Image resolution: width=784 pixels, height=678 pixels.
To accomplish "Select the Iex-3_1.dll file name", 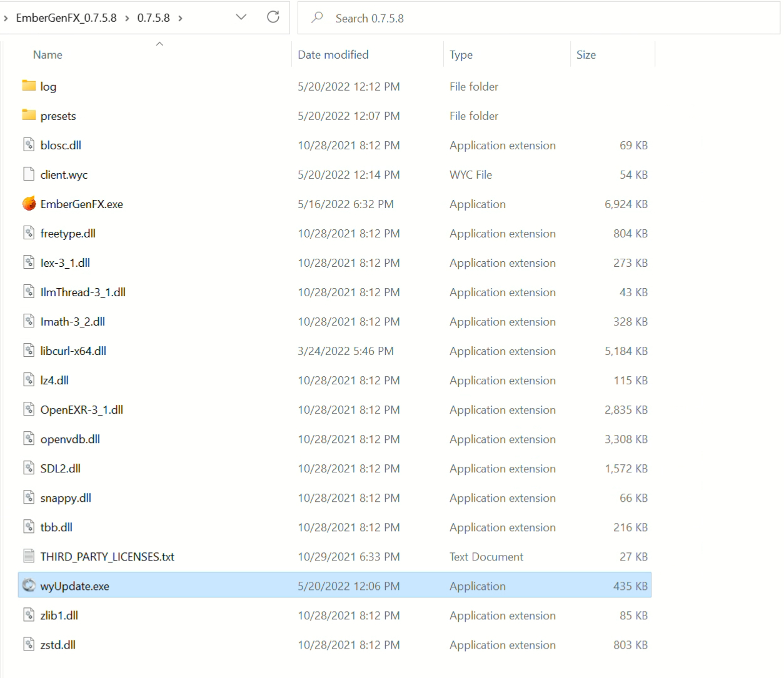I will [x=65, y=263].
